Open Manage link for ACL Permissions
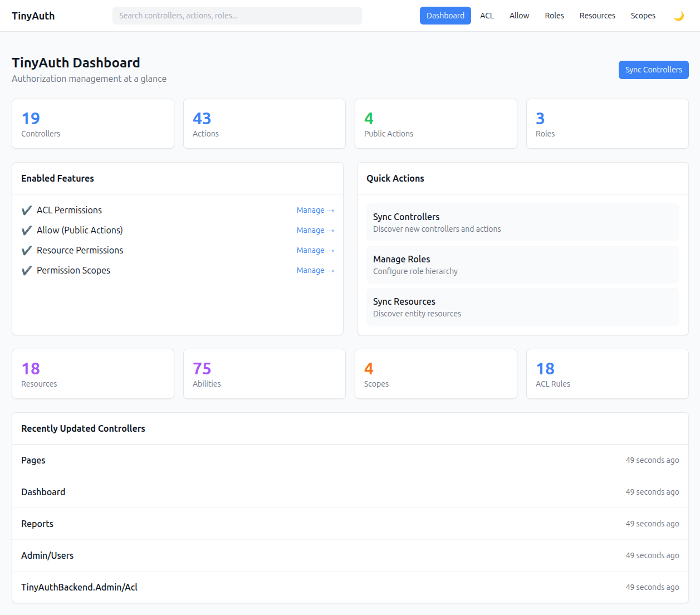 click(x=315, y=210)
